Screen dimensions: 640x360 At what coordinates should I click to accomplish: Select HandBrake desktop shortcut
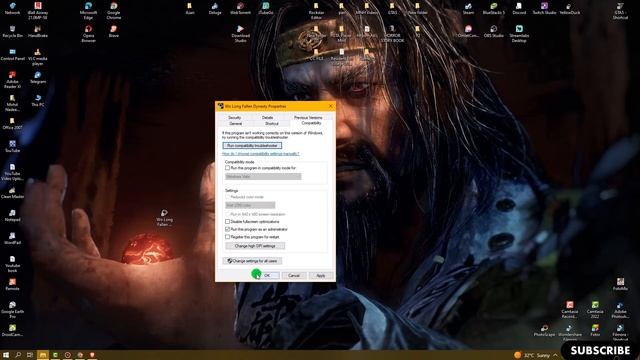pos(38,32)
